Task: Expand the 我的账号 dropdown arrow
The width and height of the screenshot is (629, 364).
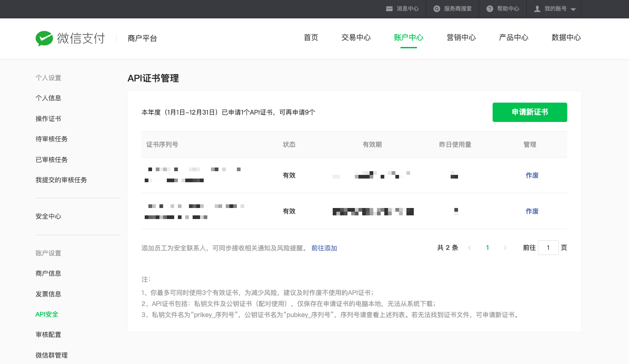Action: 573,9
